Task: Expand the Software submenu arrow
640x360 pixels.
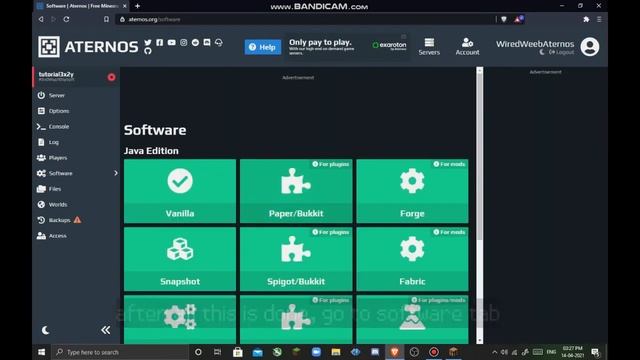Action: click(x=116, y=173)
